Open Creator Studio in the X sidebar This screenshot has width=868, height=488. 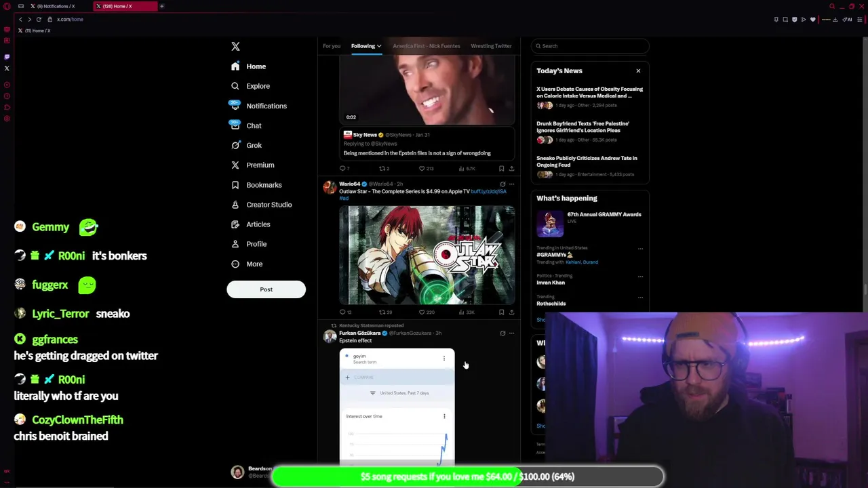point(262,205)
